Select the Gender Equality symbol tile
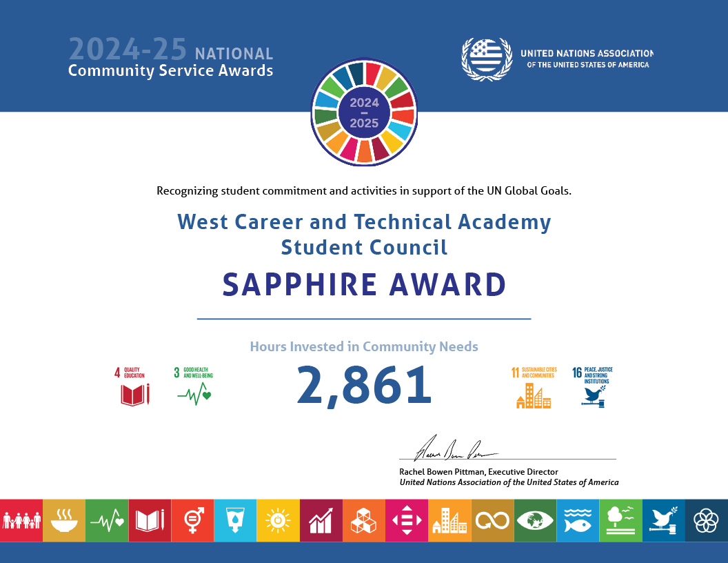The image size is (728, 563). point(192,520)
